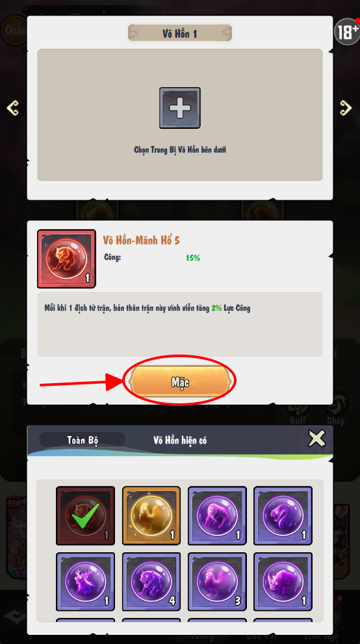
Task: Select the golden rooster soul orb
Action: (151, 515)
